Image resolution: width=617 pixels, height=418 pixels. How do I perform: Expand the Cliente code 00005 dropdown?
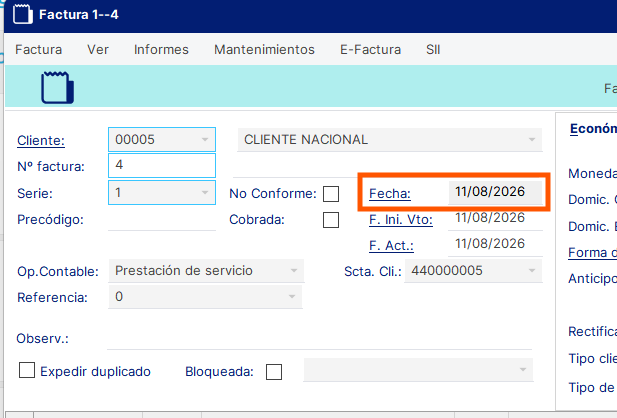click(205, 140)
